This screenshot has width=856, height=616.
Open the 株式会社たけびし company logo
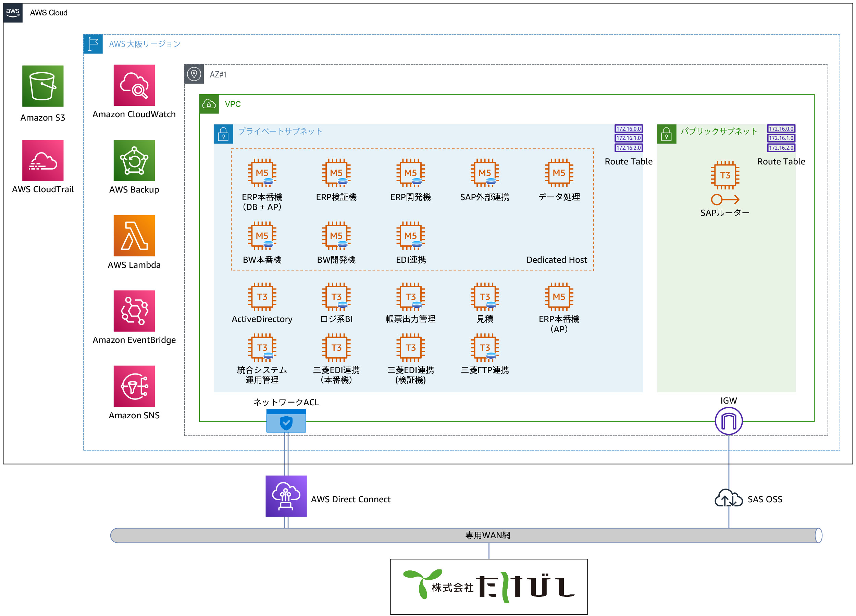tap(488, 587)
